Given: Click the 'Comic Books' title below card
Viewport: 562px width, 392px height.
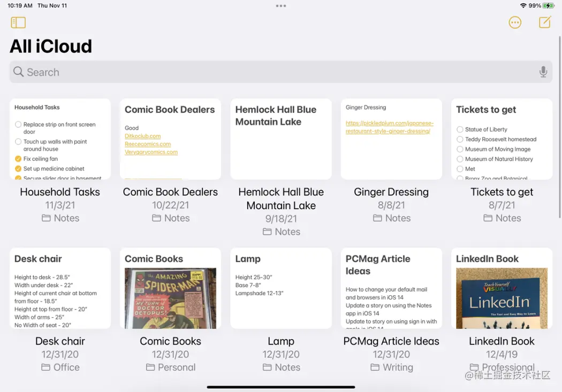Looking at the screenshot, I should tap(171, 341).
